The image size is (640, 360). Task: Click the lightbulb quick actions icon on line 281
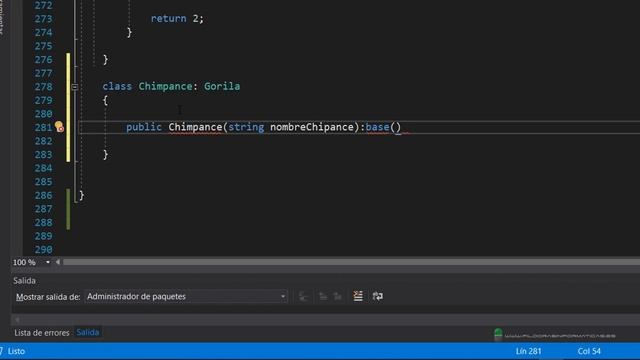pos(60,127)
